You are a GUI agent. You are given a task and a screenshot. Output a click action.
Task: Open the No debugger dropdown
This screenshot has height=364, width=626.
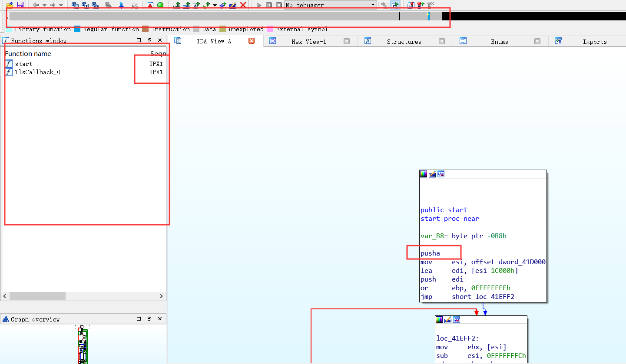(331, 5)
